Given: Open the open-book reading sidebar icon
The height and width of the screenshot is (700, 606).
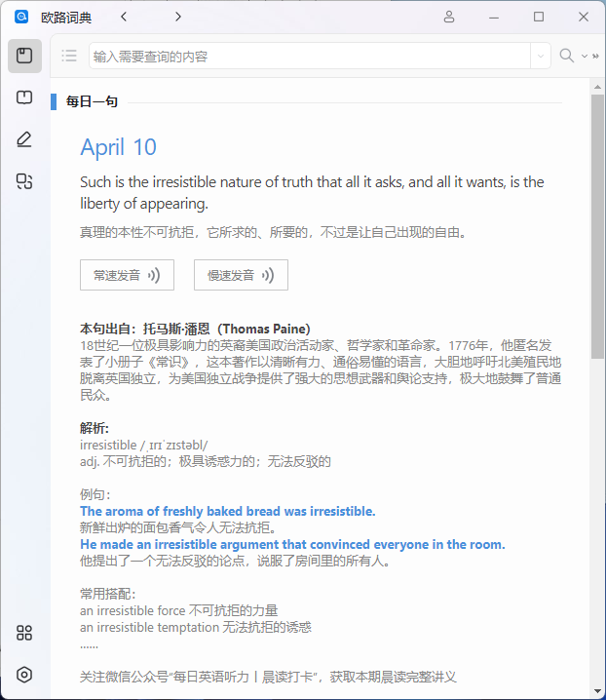Looking at the screenshot, I should [x=24, y=97].
